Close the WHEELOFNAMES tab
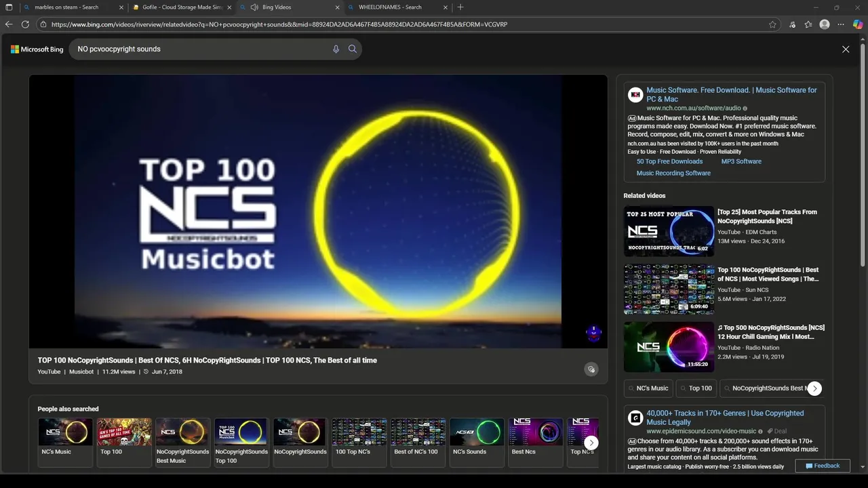This screenshot has height=488, width=868. coord(446,7)
